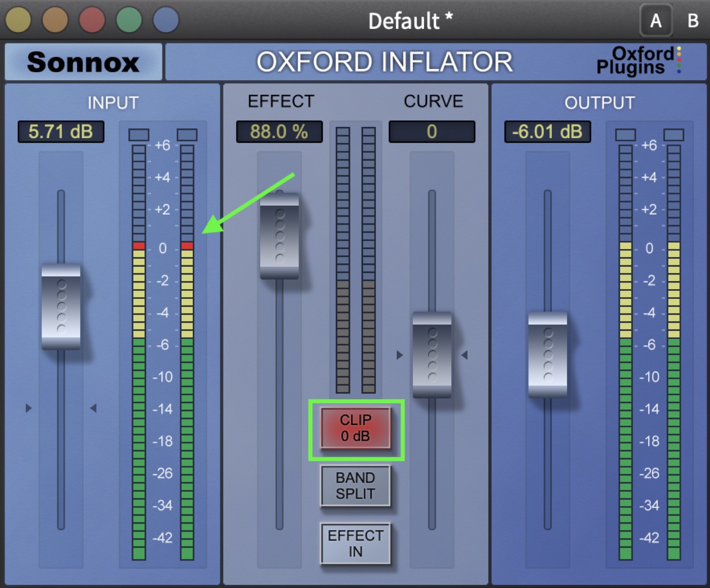Viewport: 710px width, 588px height.
Task: Click the left curve fader default marker arrow
Action: [x=400, y=355]
